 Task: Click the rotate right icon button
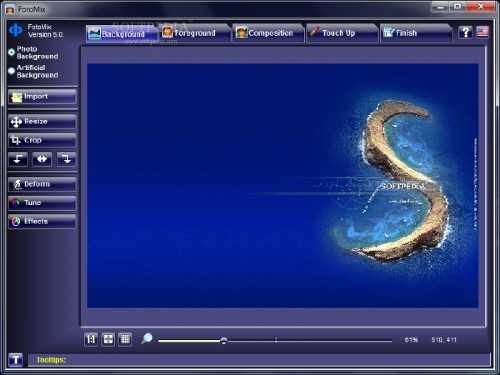(x=66, y=159)
